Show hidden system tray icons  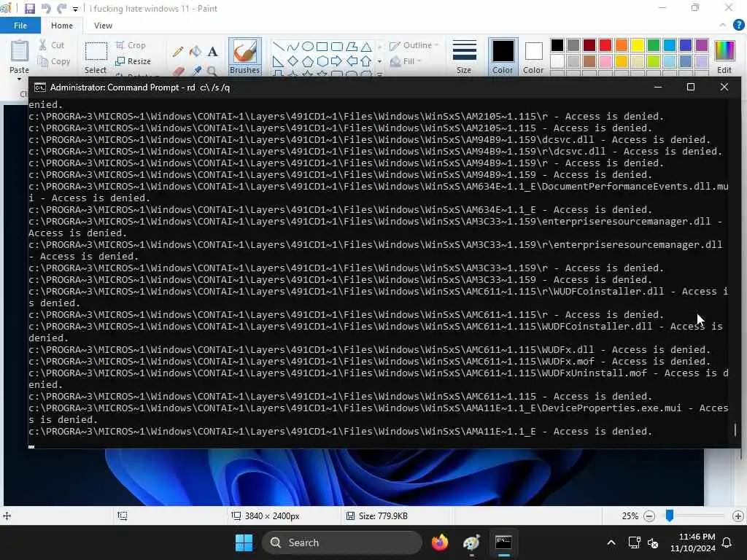tap(611, 542)
